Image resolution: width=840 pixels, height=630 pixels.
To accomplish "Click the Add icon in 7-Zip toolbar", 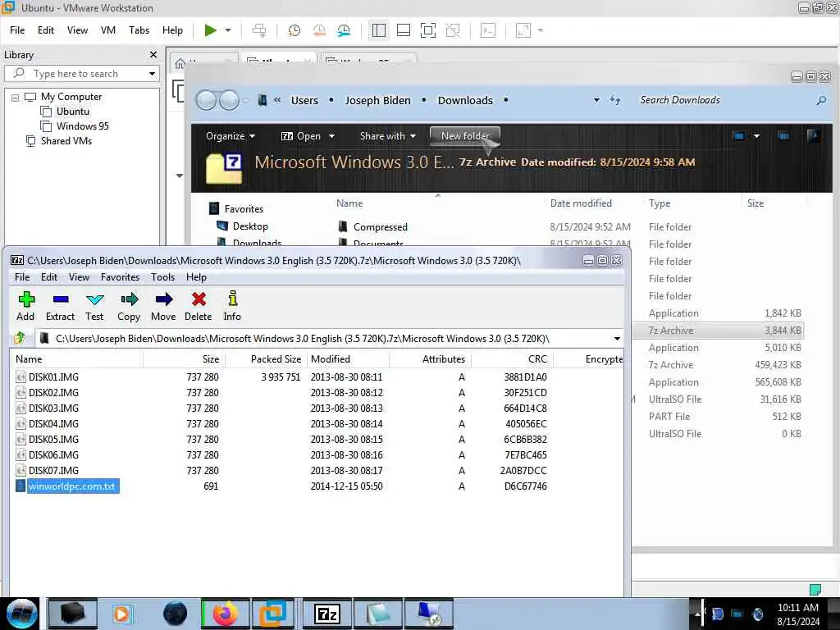I will 25,299.
